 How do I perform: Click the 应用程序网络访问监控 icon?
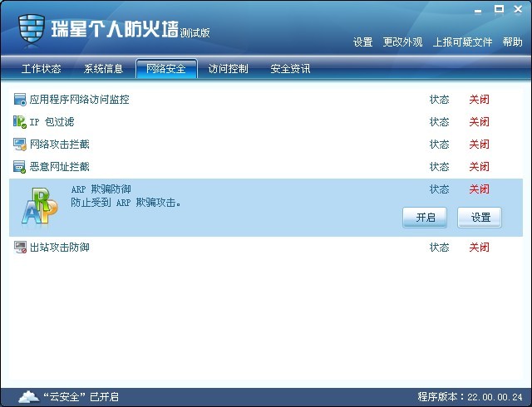20,100
